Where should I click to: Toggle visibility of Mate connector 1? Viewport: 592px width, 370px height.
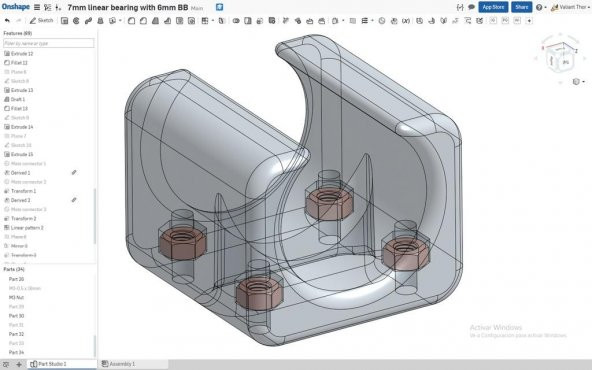28,163
